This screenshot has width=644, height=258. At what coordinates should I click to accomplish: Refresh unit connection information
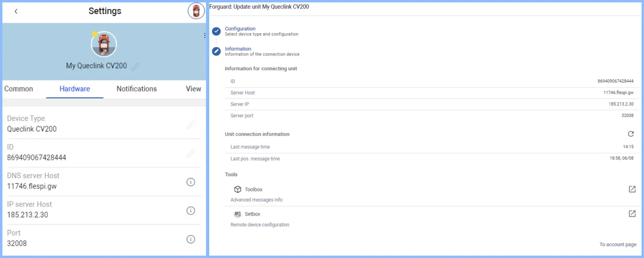coord(631,134)
